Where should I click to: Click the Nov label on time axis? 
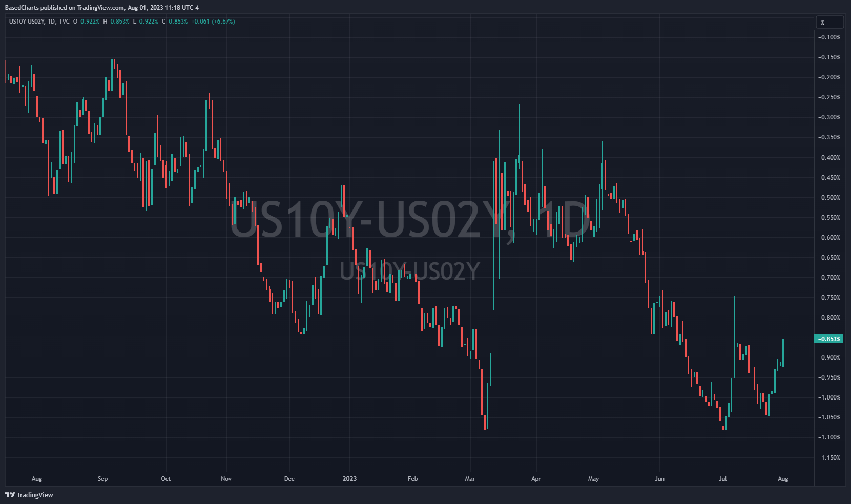(x=226, y=479)
